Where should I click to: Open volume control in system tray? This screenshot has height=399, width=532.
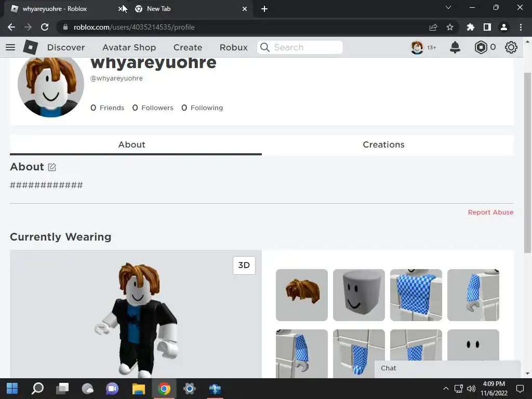point(471,389)
